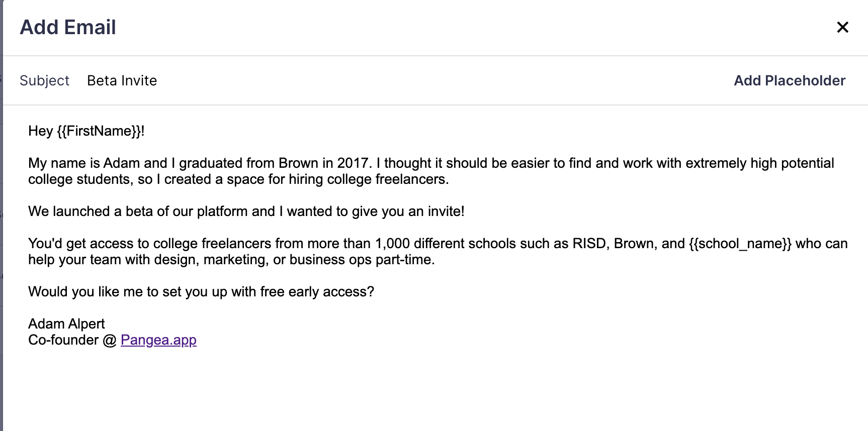The height and width of the screenshot is (431, 868).
Task: Close the Add Email dialog
Action: click(x=842, y=27)
